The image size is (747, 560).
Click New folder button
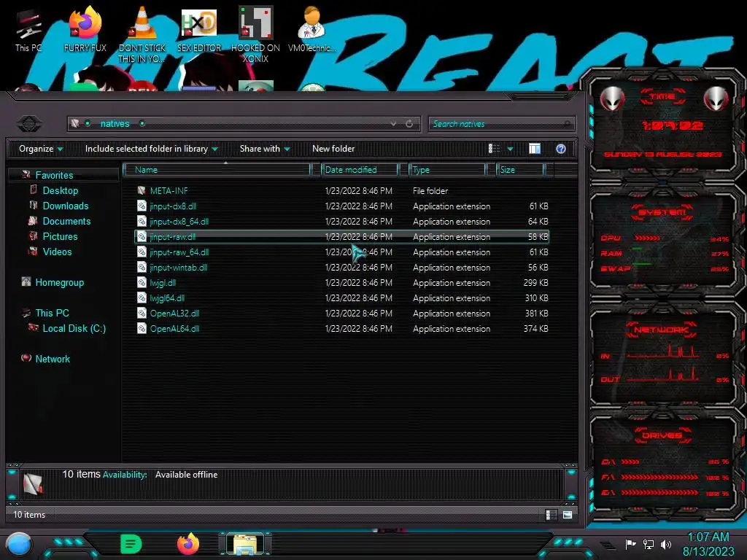pyautogui.click(x=333, y=149)
